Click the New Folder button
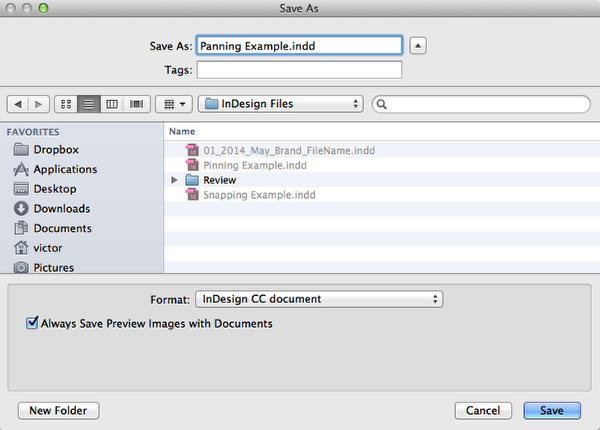The height and width of the screenshot is (430, 600). [59, 410]
